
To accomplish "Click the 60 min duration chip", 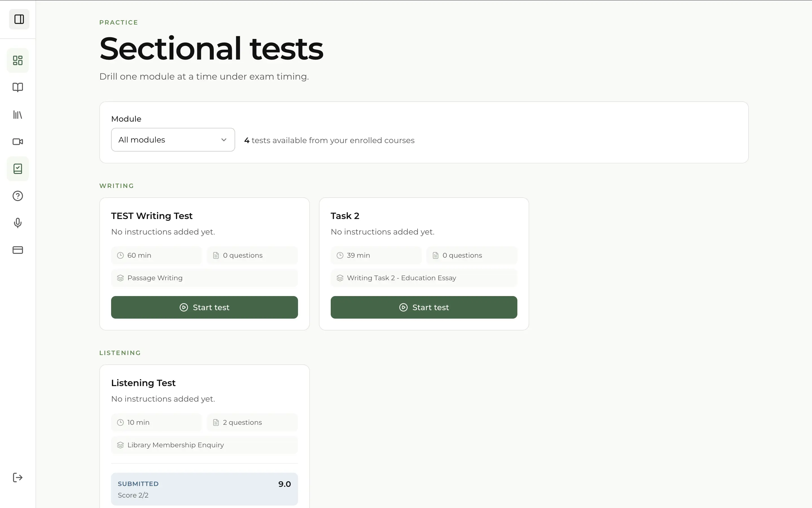I will point(156,255).
